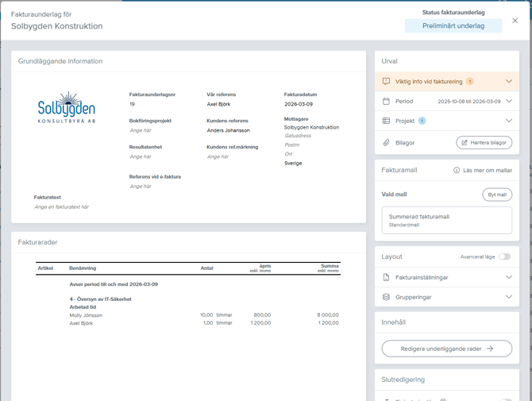Click the info icon beside Läs mer om mallar
This screenshot has height=401, width=532.
pos(457,170)
